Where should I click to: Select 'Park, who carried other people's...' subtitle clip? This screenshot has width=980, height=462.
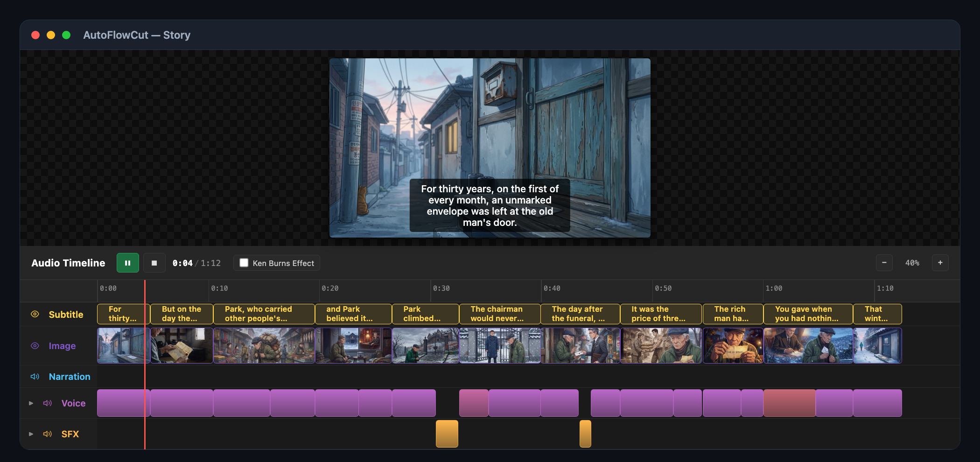click(x=264, y=314)
